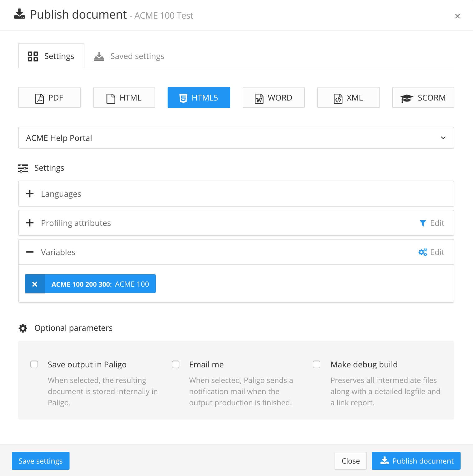Choose the HTML output format
Image resolution: width=473 pixels, height=476 pixels.
124,98
